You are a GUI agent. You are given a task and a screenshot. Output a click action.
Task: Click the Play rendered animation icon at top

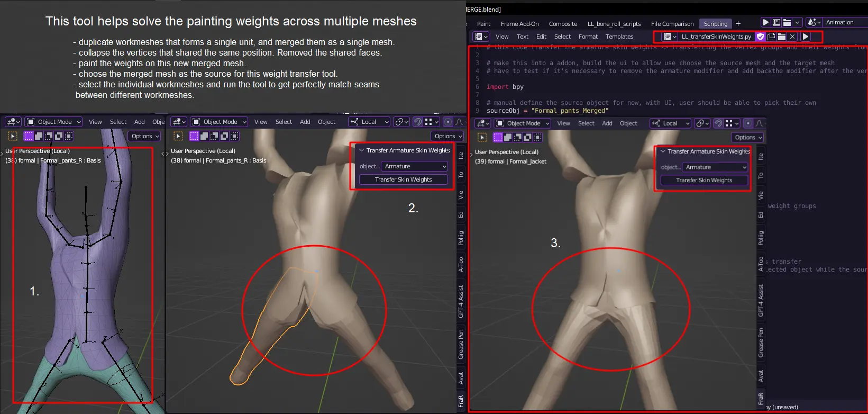(x=765, y=22)
